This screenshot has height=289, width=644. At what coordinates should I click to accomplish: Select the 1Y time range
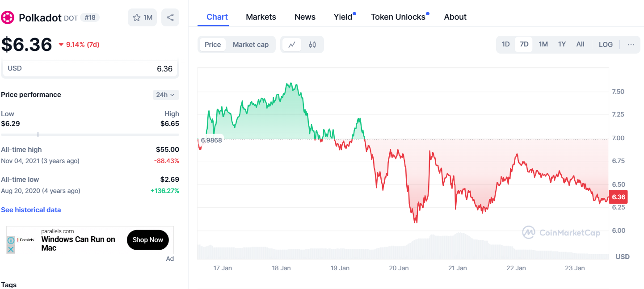(x=562, y=44)
